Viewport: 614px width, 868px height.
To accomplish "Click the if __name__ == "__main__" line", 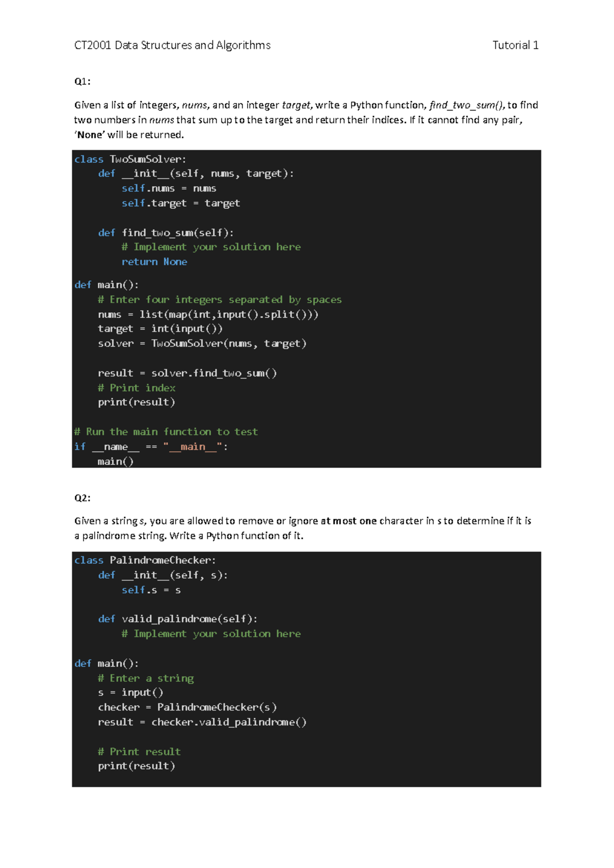I will point(151,447).
